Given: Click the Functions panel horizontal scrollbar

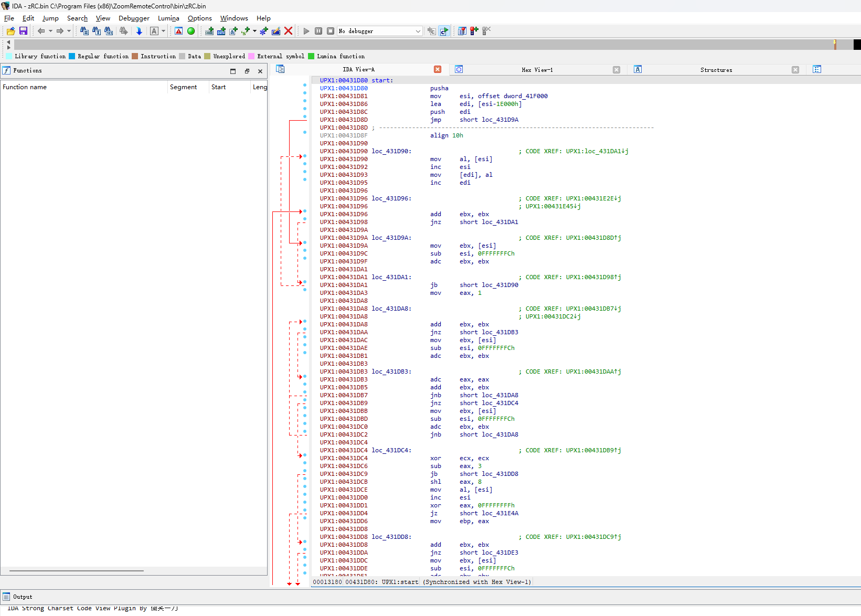Looking at the screenshot, I should 77,570.
